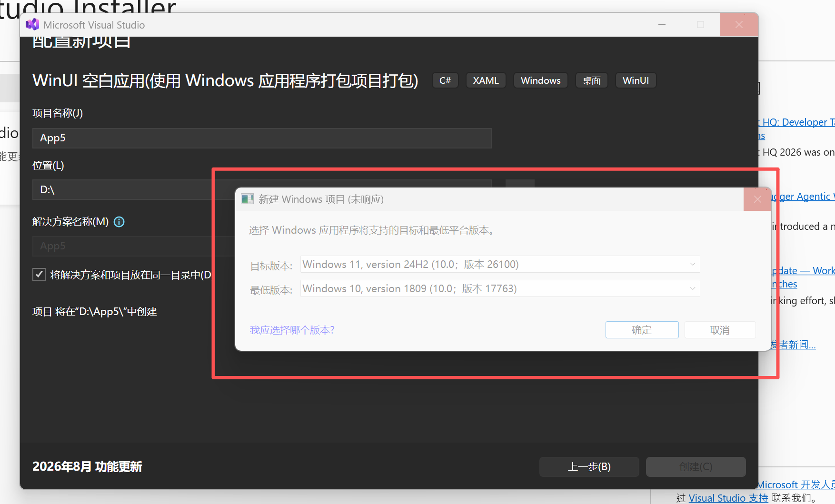Click the 2026年8月 功能更新 label

(87, 466)
